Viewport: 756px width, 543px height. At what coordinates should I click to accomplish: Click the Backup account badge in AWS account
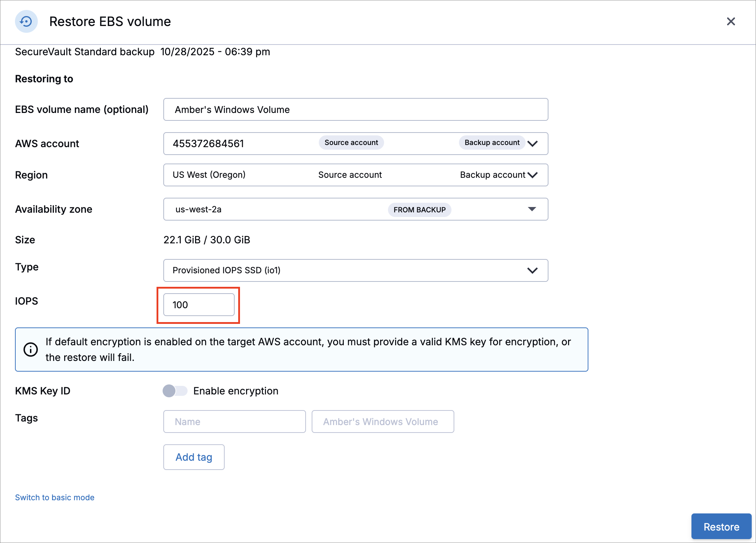click(x=492, y=143)
